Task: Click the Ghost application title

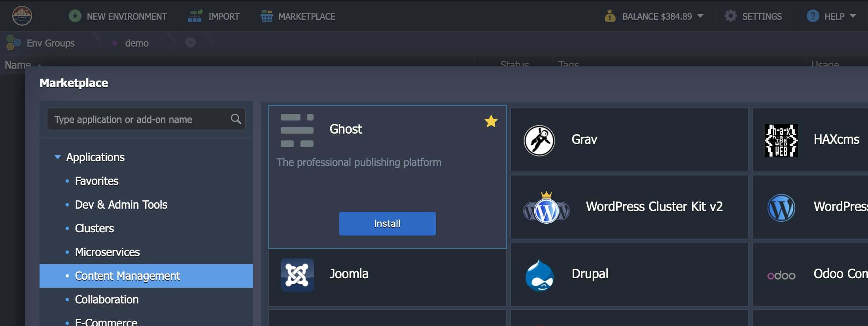Action: (x=346, y=129)
